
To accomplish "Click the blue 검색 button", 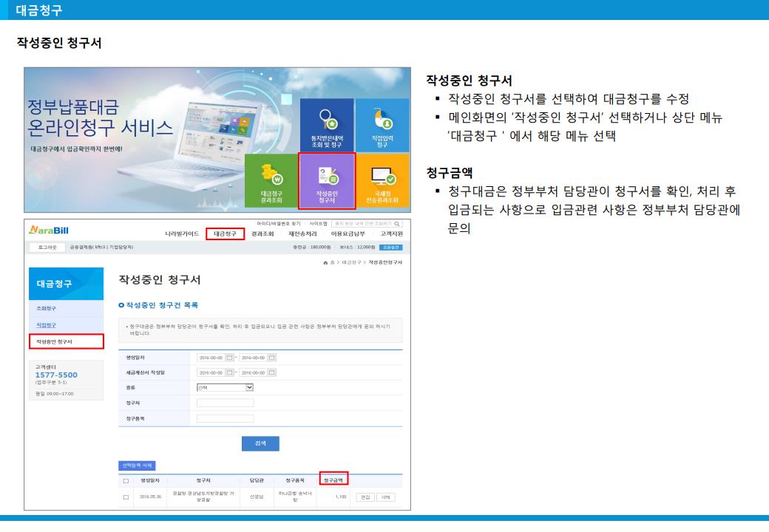I will (260, 443).
